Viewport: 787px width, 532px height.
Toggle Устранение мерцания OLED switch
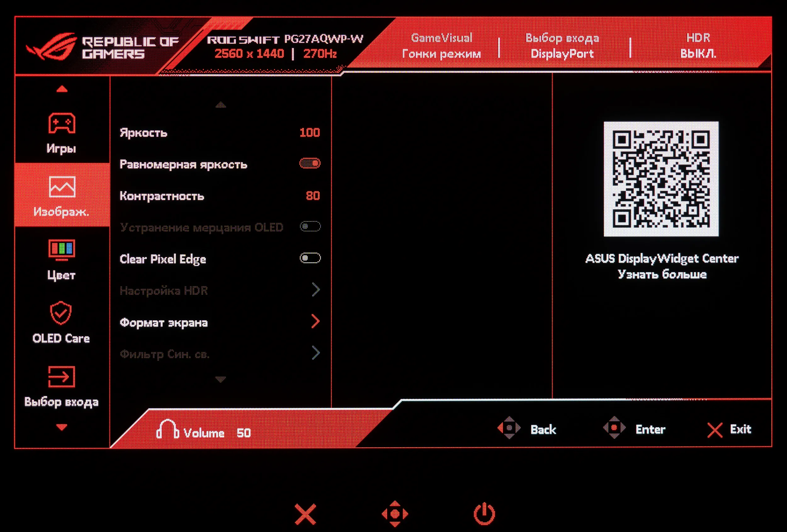pyautogui.click(x=310, y=227)
